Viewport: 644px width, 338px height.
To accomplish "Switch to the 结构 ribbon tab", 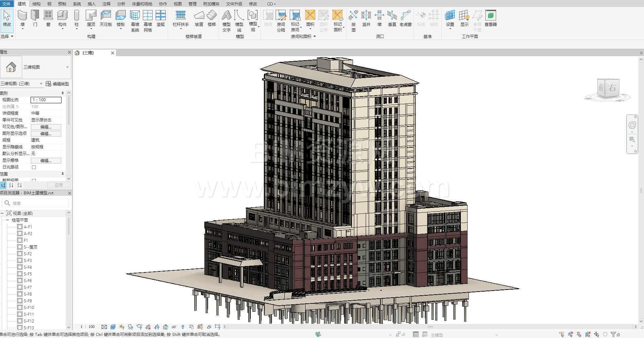I will (x=36, y=4).
